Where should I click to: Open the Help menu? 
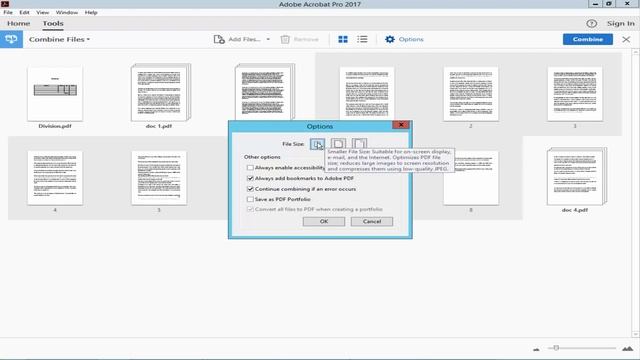coord(91,13)
